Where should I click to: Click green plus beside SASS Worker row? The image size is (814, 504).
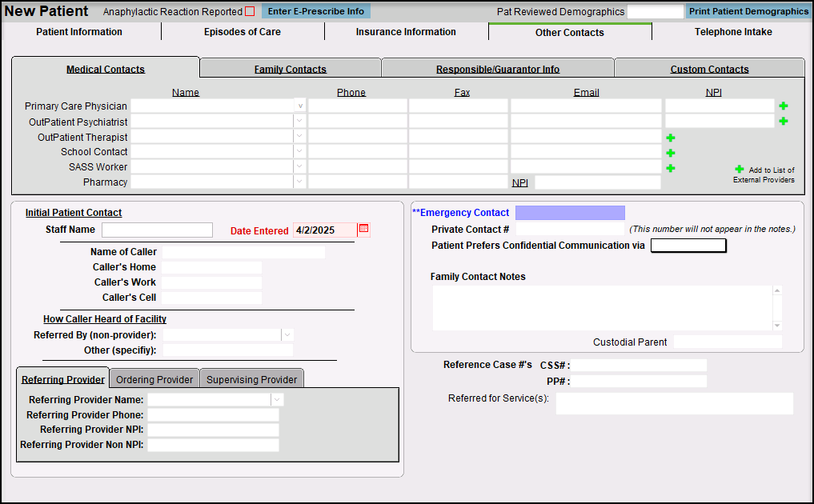click(671, 168)
